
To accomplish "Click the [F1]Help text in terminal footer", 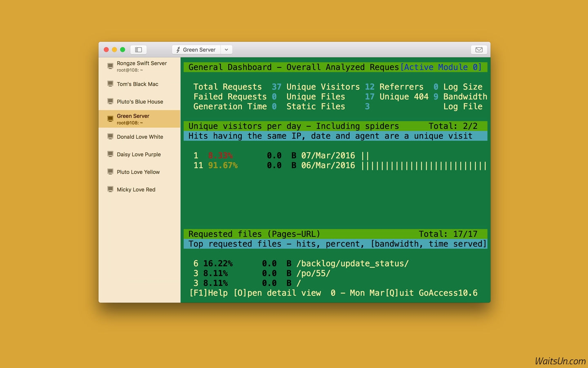I will 208,293.
